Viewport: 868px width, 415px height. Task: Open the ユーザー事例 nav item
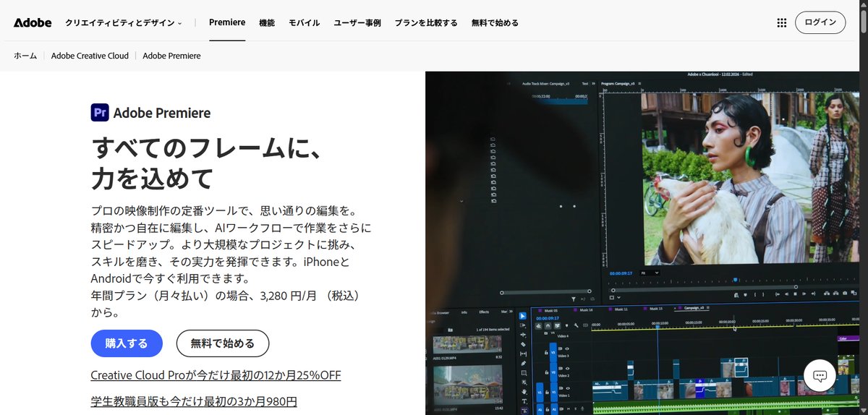pos(357,22)
